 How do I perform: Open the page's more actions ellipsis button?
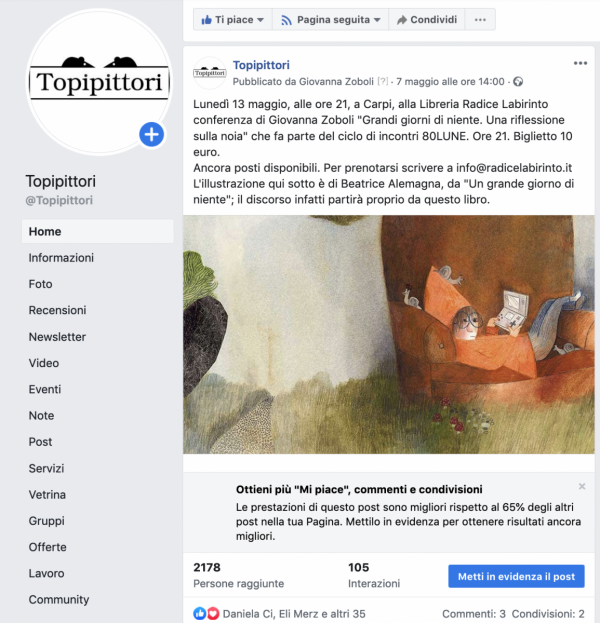(480, 19)
